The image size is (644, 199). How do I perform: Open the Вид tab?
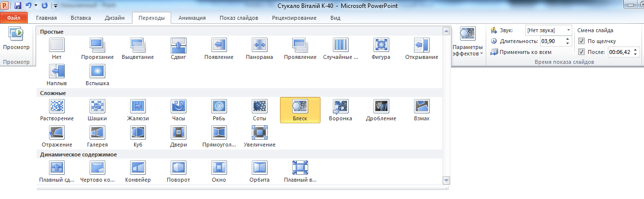(x=335, y=18)
